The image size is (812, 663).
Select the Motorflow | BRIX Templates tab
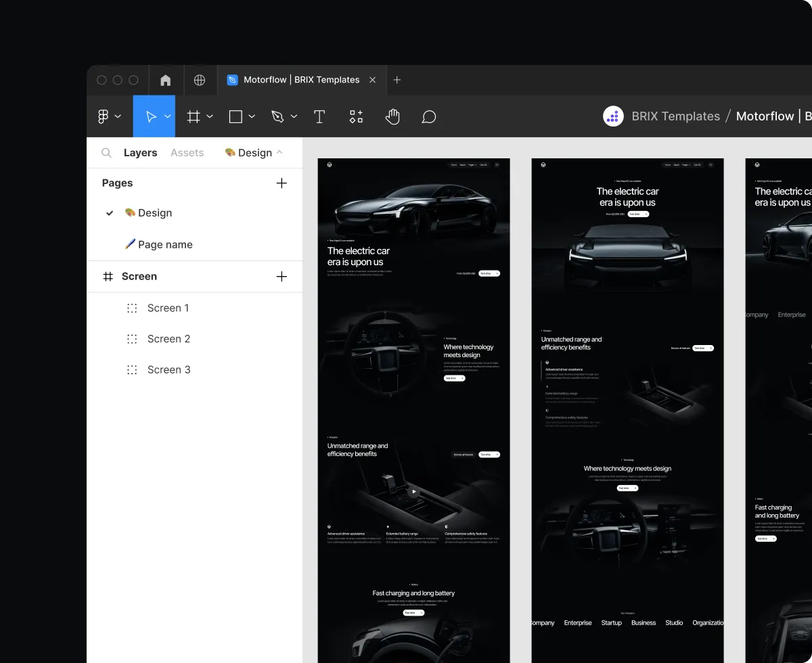(x=294, y=80)
